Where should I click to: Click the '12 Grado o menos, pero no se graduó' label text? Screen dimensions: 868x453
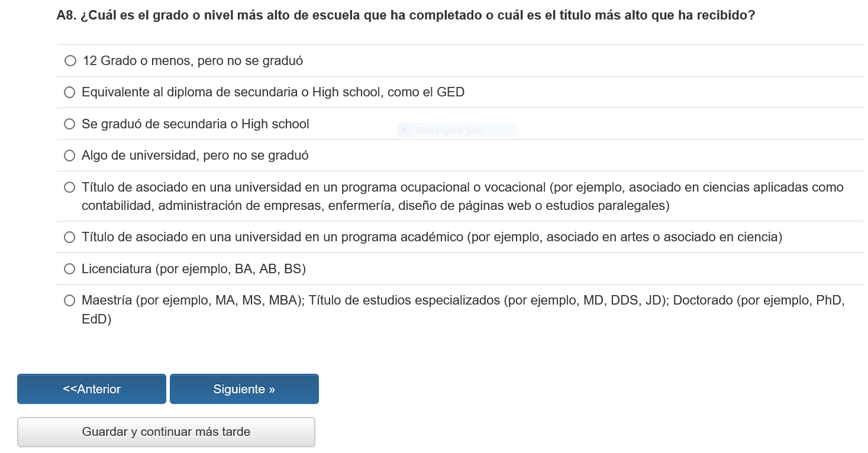193,61
